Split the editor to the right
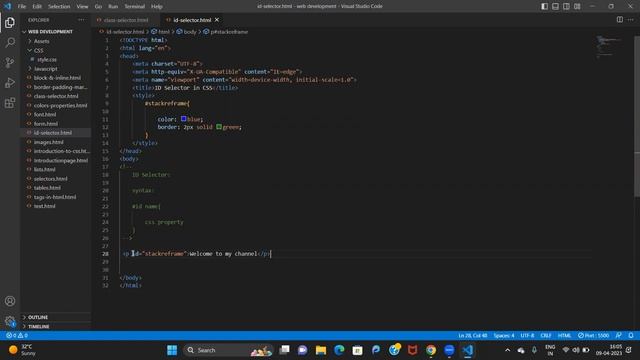 click(620, 20)
